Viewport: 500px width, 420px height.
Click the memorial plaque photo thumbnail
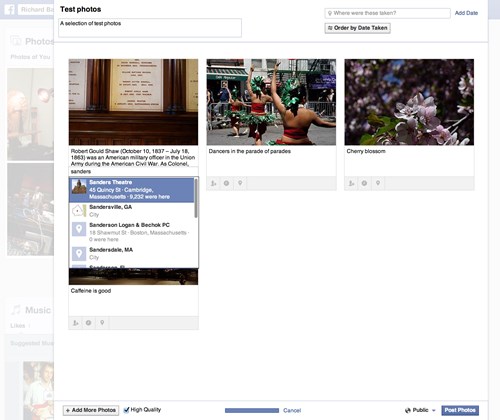coord(133,102)
